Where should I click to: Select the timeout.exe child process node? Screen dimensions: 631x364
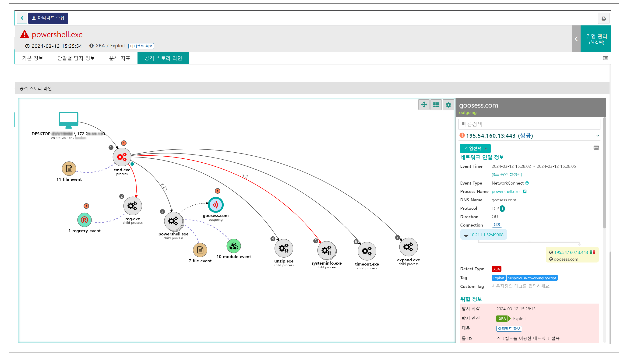coord(367,251)
